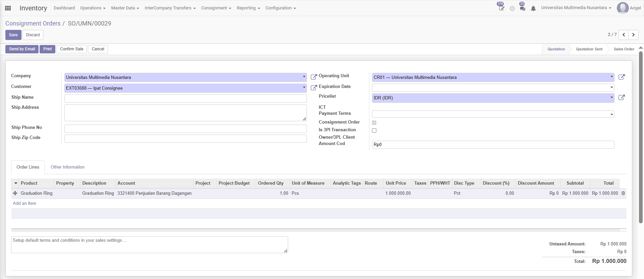Click the Confirm Sale button

71,49
